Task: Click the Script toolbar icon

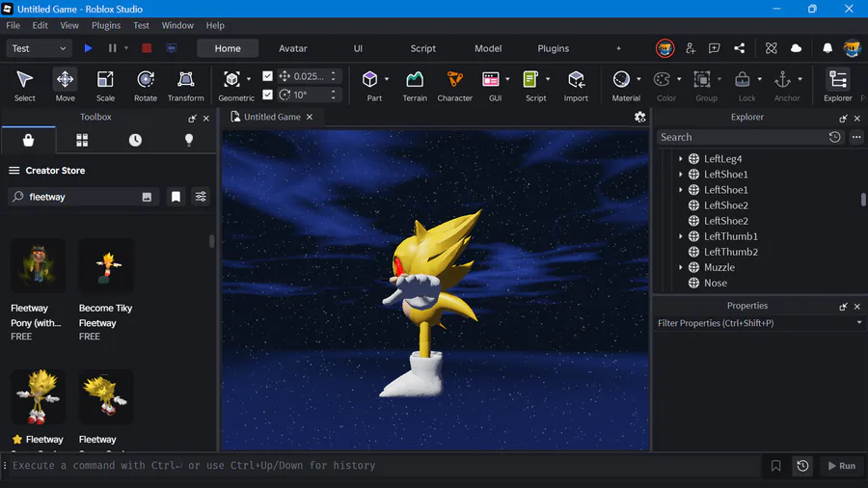Action: (530, 80)
